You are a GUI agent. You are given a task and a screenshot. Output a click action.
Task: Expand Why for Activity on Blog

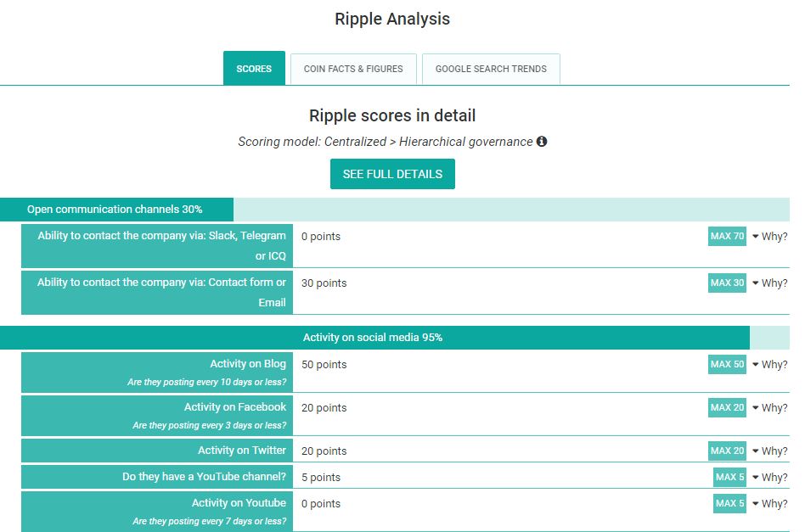(769, 365)
